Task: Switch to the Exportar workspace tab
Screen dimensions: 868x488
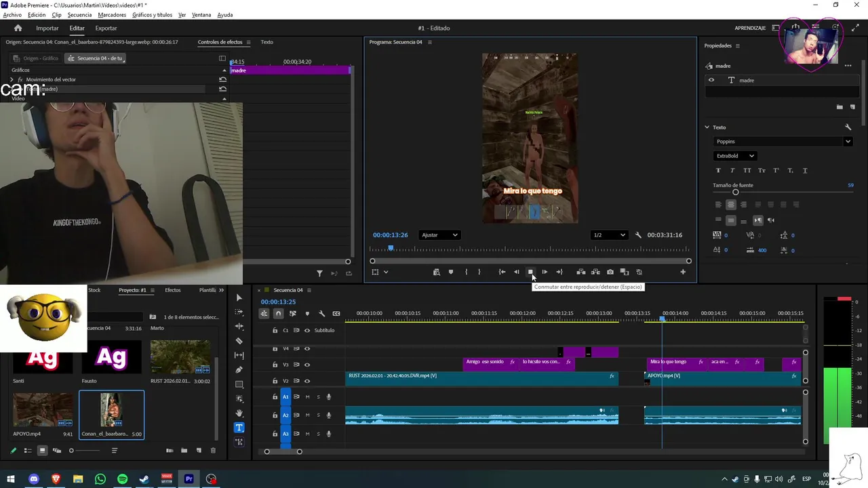Action: (x=106, y=28)
